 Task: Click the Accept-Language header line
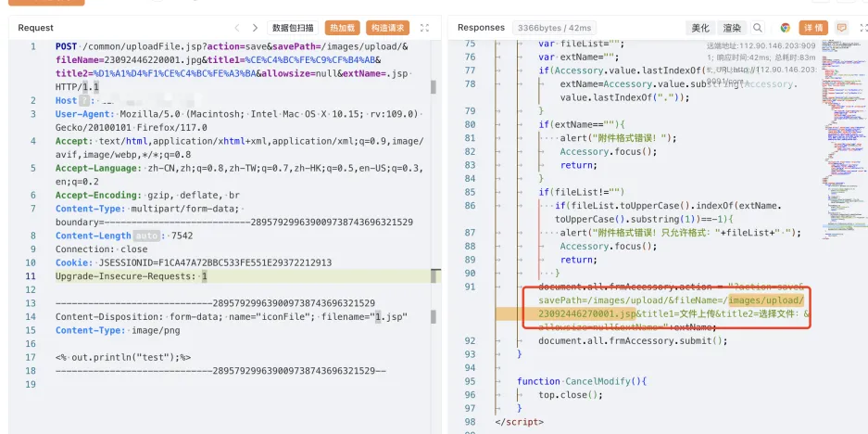[240, 174]
